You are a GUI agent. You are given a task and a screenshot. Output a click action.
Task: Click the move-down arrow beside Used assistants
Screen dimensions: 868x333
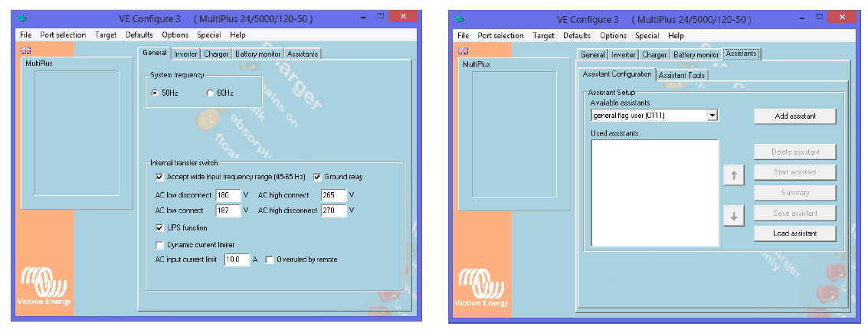[x=733, y=216]
